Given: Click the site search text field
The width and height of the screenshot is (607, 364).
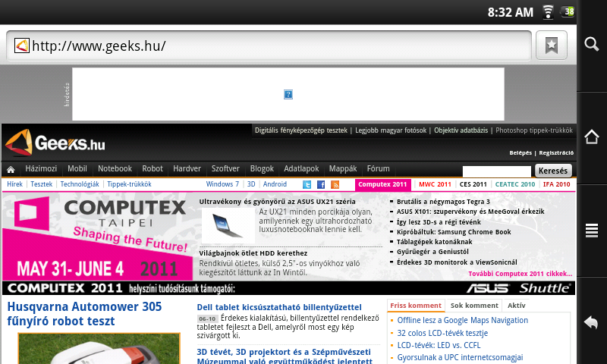Looking at the screenshot, I should coord(496,171).
